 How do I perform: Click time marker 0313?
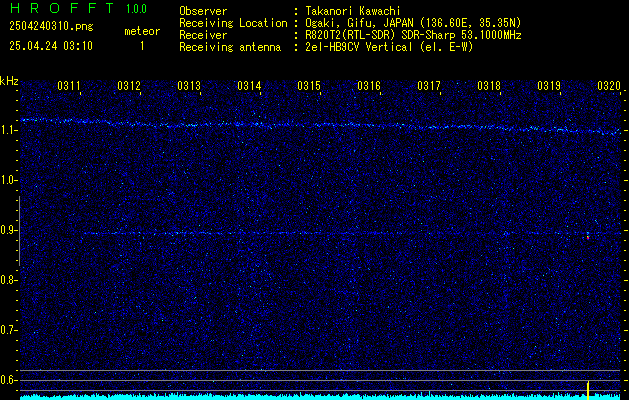point(189,85)
